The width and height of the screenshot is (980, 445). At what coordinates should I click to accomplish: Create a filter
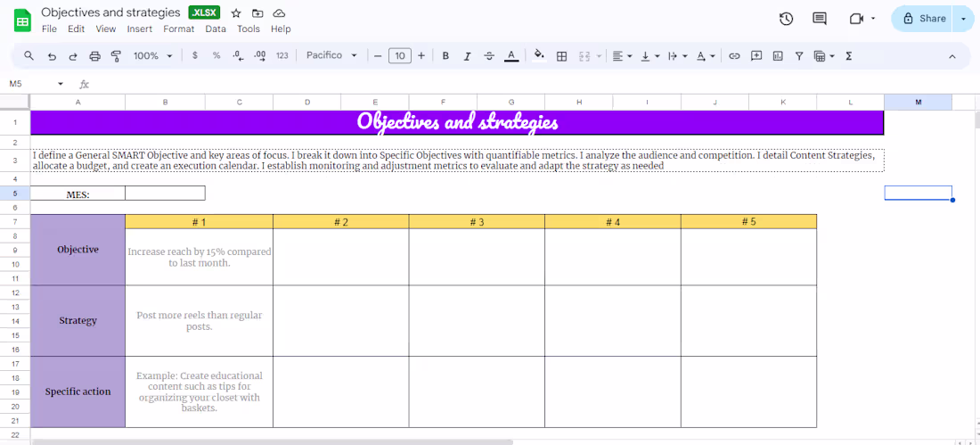(799, 55)
